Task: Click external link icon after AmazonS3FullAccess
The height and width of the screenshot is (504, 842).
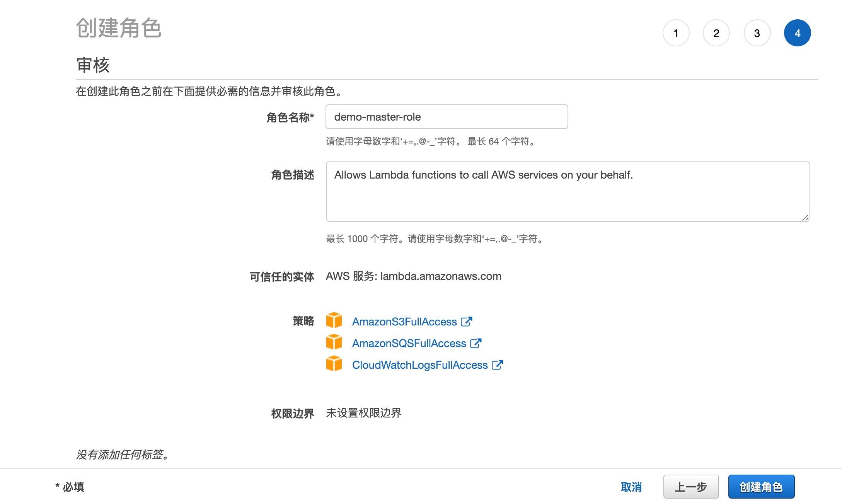Action: pos(467,322)
